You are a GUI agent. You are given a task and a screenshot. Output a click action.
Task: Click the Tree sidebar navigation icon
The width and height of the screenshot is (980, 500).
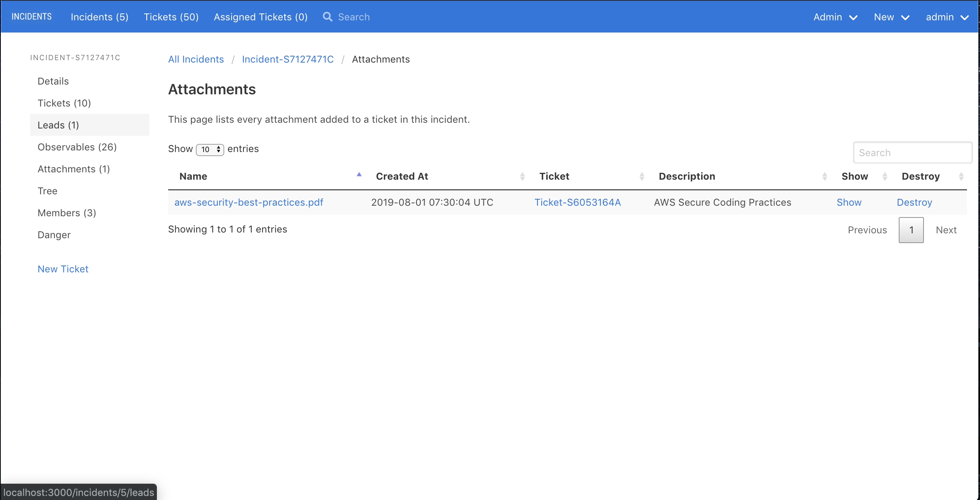click(x=47, y=191)
